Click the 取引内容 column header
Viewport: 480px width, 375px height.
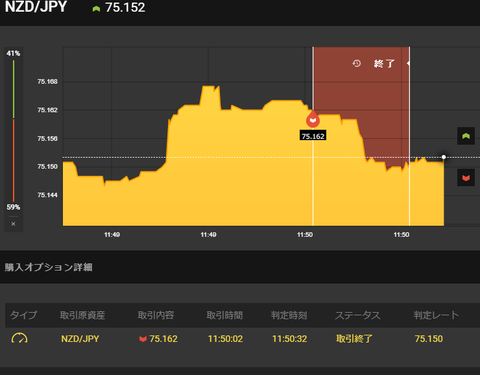(x=156, y=315)
